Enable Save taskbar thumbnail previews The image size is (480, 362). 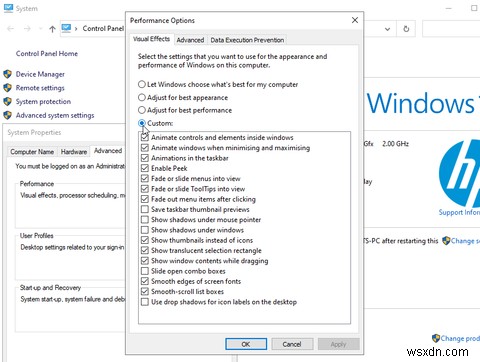point(145,209)
